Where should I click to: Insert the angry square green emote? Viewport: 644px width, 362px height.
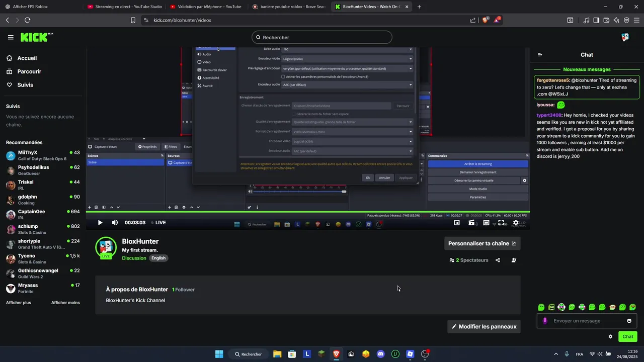click(x=551, y=307)
